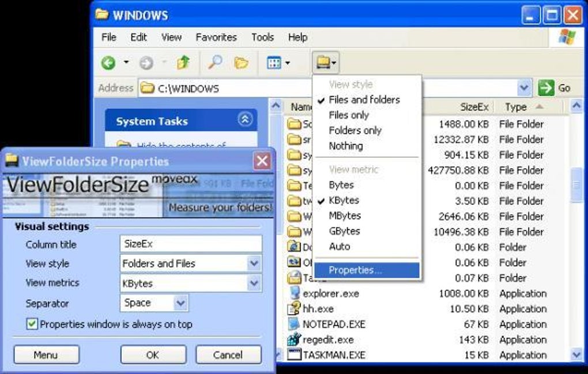Click the Column title input field
The height and width of the screenshot is (374, 588).
(x=191, y=244)
